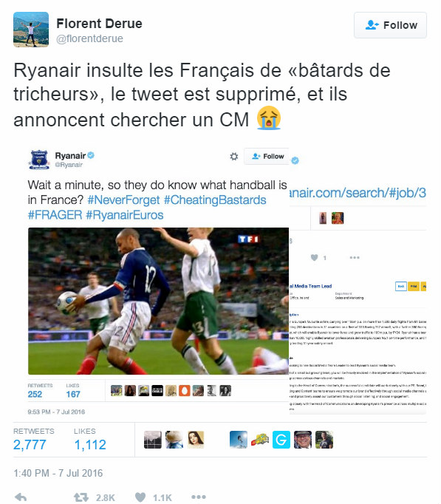441x504 pixels.
Task: Open the gear settings icon in Ryanair tweet
Action: tap(234, 157)
